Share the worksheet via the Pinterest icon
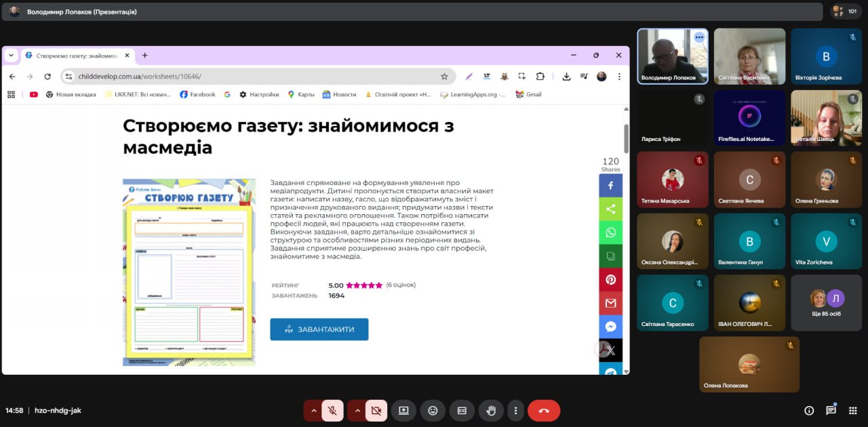This screenshot has height=427, width=868. (610, 280)
